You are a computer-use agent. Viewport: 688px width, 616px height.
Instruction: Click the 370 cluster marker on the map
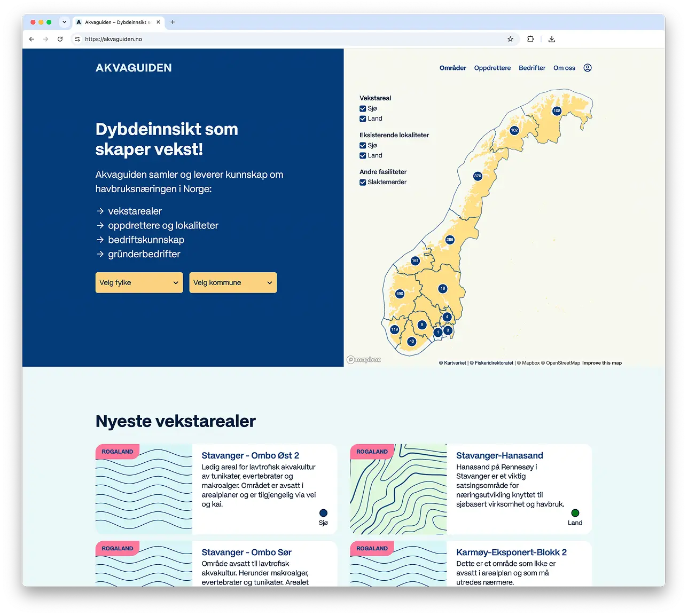pyautogui.click(x=478, y=176)
